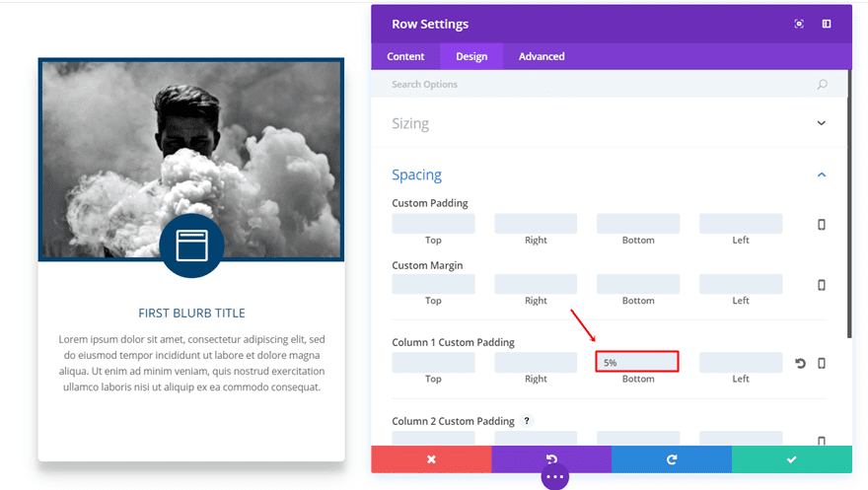868x490 pixels.
Task: Click Column 1 Custom Padding Top field
Action: click(x=433, y=362)
